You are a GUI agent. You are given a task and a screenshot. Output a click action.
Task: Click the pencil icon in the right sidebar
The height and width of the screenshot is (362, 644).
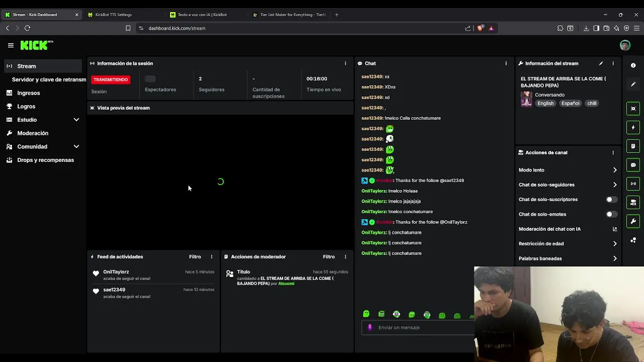[633, 84]
